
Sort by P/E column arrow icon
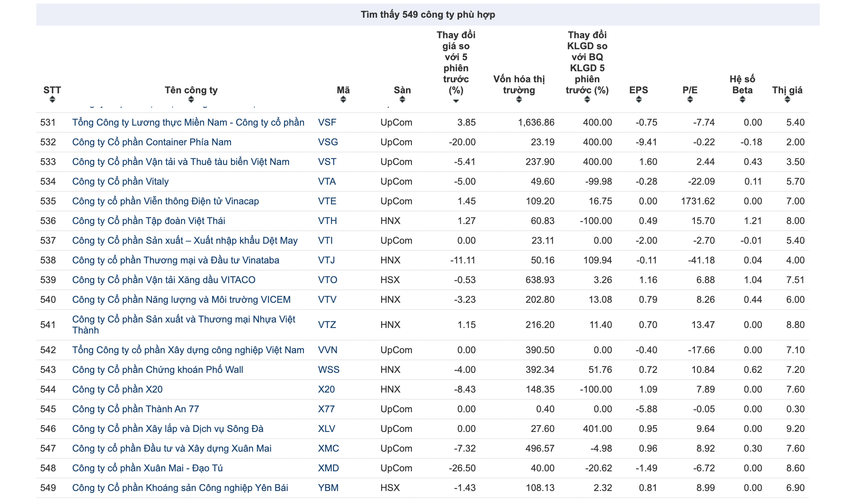(x=690, y=100)
